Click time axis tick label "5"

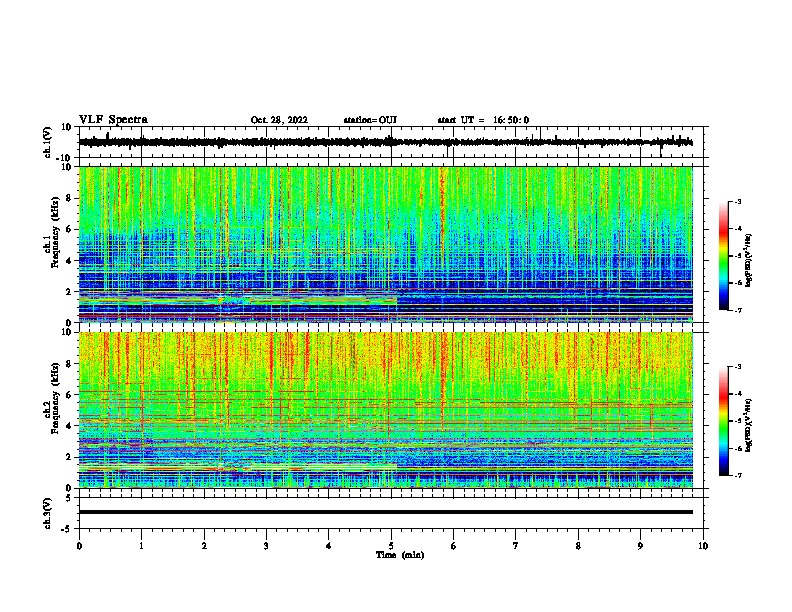pos(391,546)
